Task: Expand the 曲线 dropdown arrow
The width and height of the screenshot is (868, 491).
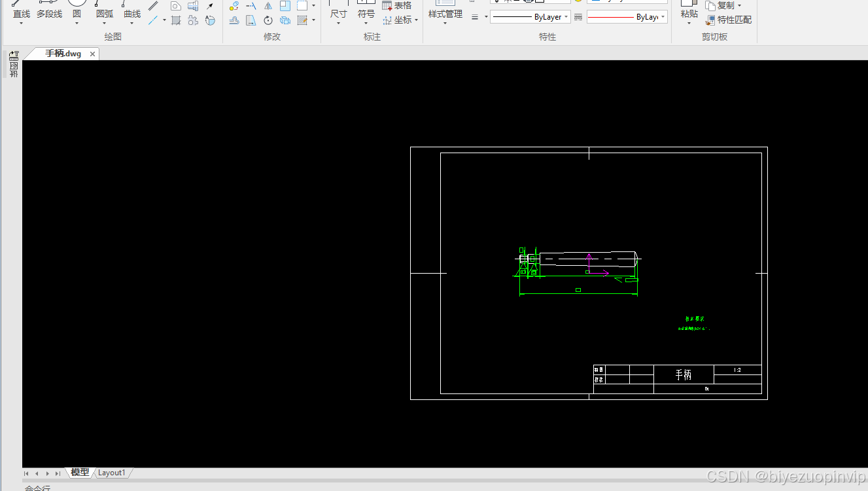Action: tap(131, 24)
